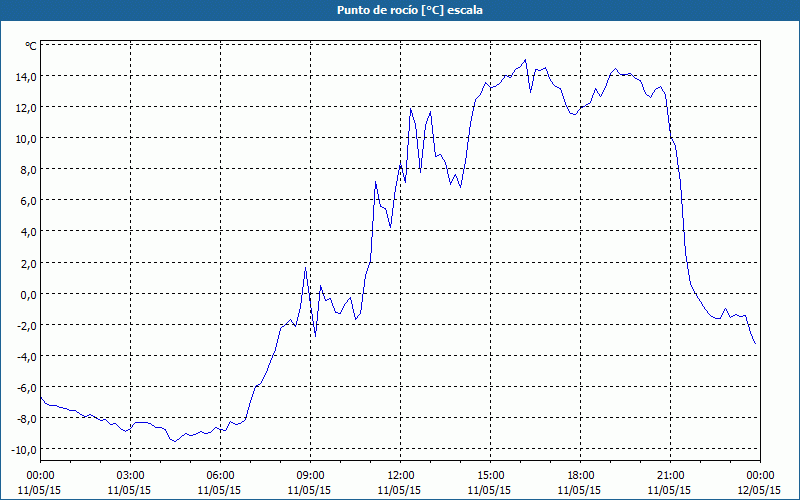Click the 4,0 y-axis label
The image size is (800, 500).
[29, 232]
